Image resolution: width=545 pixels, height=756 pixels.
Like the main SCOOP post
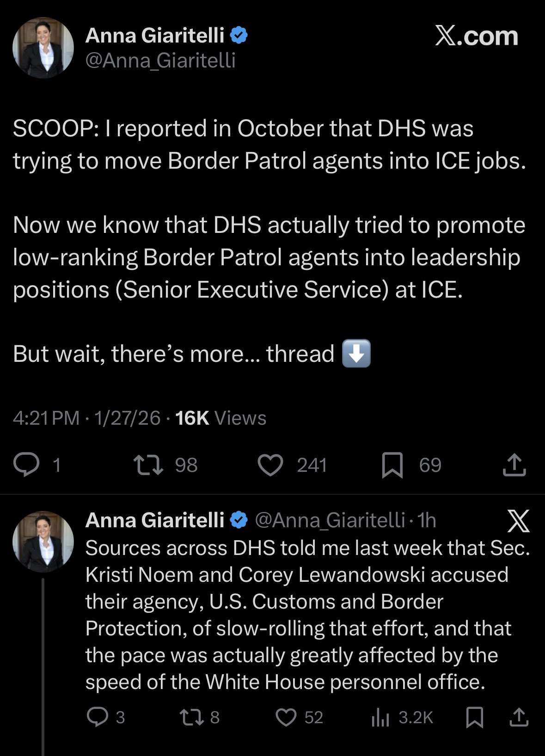270,465
